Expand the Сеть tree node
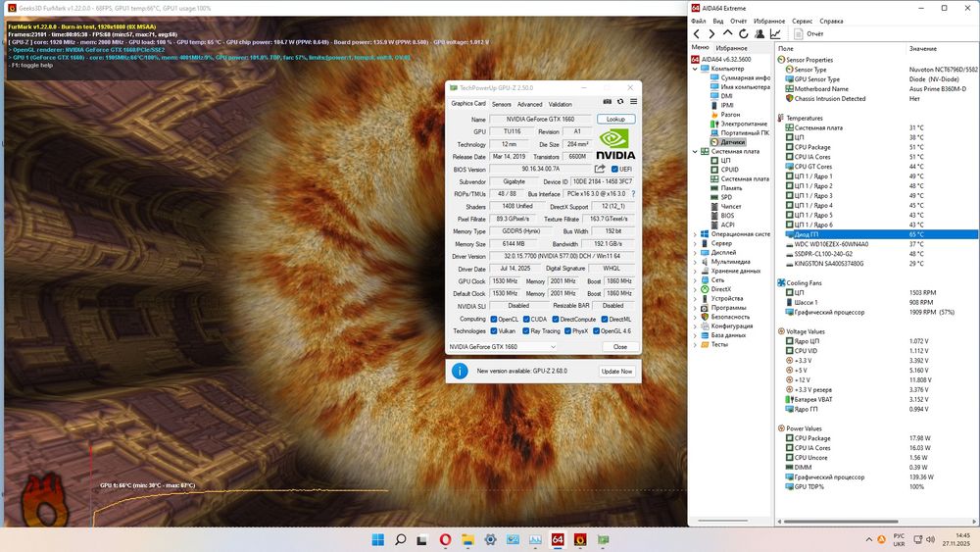 pyautogui.click(x=695, y=280)
